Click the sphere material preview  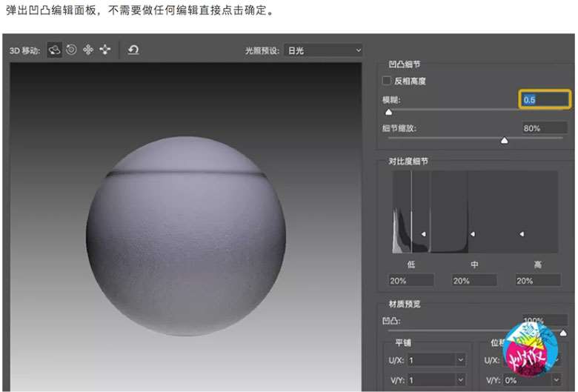(x=185, y=233)
